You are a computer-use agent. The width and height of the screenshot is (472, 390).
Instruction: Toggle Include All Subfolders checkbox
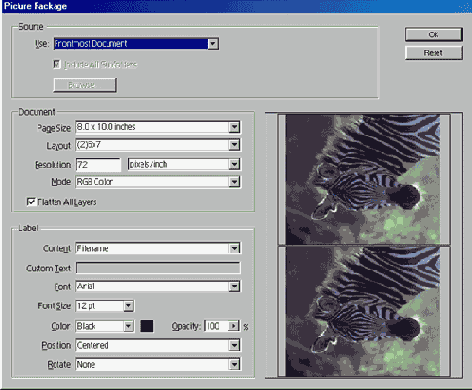click(57, 64)
